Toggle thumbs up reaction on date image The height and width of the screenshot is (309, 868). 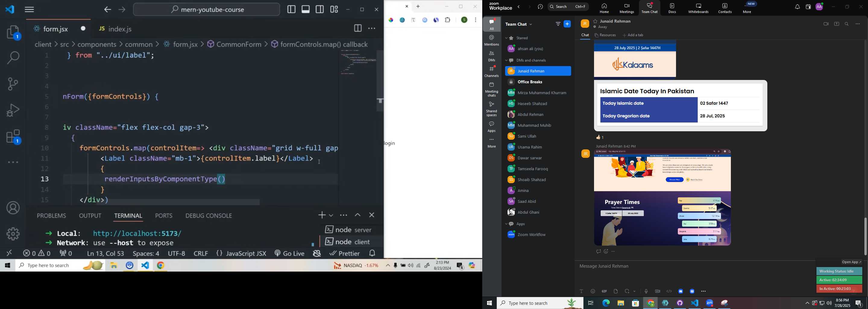(x=600, y=137)
